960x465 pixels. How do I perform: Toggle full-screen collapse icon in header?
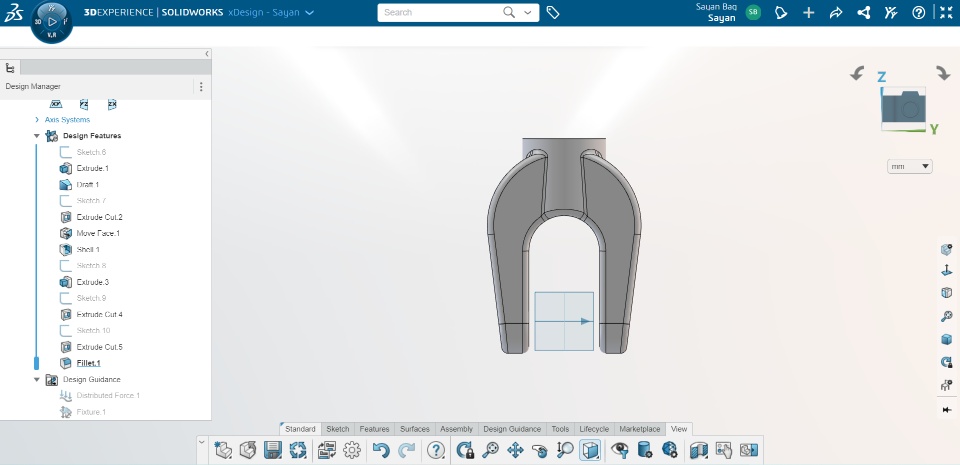pos(947,12)
